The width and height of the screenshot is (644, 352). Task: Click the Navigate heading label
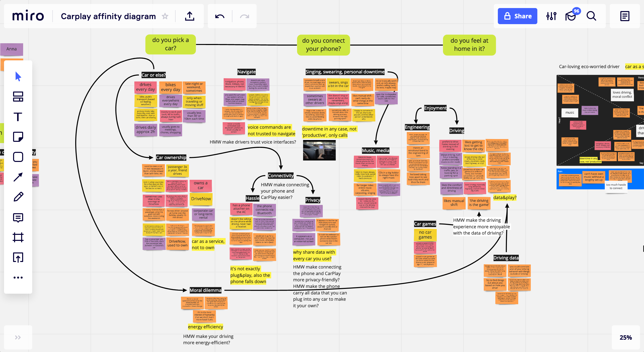pos(247,72)
